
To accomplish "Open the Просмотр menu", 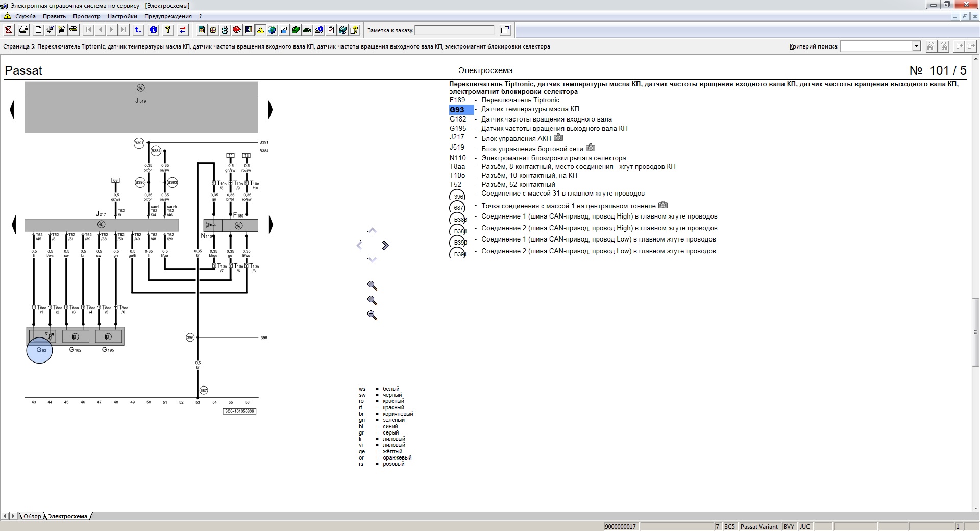I will pyautogui.click(x=86, y=16).
